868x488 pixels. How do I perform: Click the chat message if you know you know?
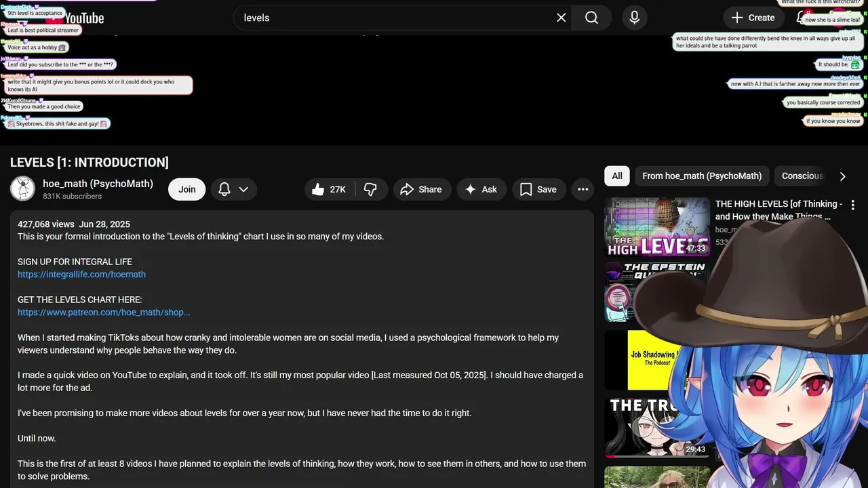[x=833, y=121]
